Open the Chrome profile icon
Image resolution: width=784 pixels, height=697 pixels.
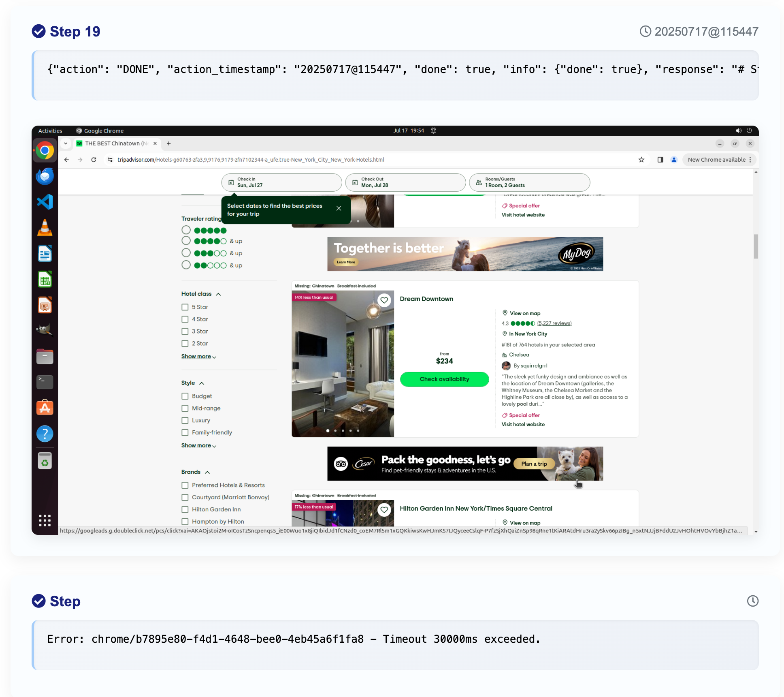[673, 160]
